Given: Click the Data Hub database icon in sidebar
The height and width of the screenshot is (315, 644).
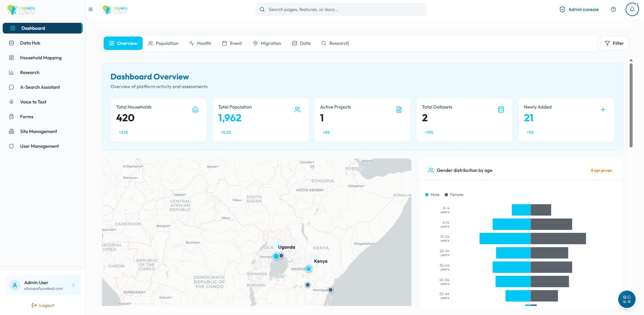Looking at the screenshot, I should pyautogui.click(x=11, y=43).
